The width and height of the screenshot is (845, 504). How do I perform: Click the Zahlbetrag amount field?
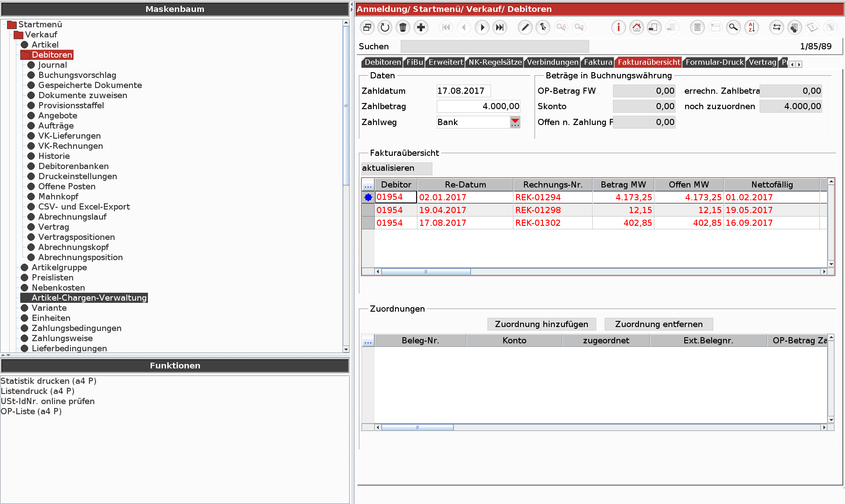point(478,107)
